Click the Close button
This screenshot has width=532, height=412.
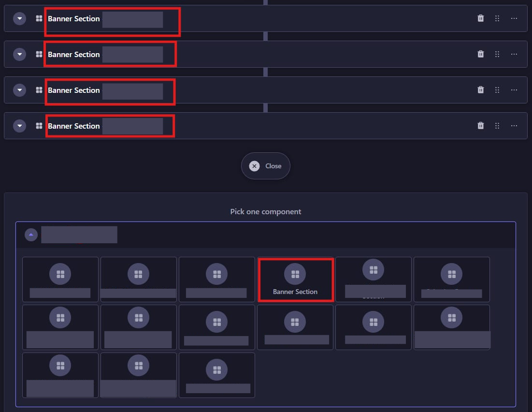pos(265,166)
